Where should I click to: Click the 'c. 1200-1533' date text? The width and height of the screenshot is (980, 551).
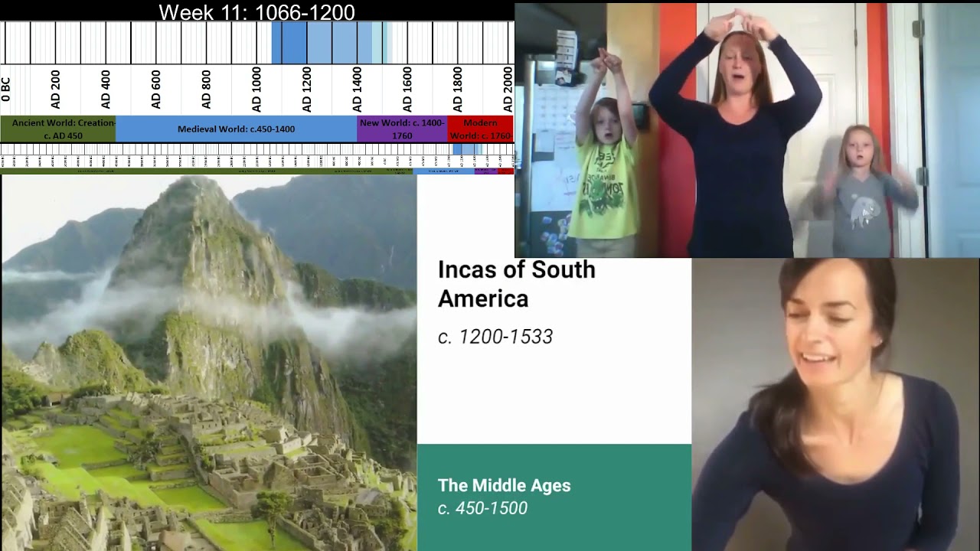[x=495, y=337]
